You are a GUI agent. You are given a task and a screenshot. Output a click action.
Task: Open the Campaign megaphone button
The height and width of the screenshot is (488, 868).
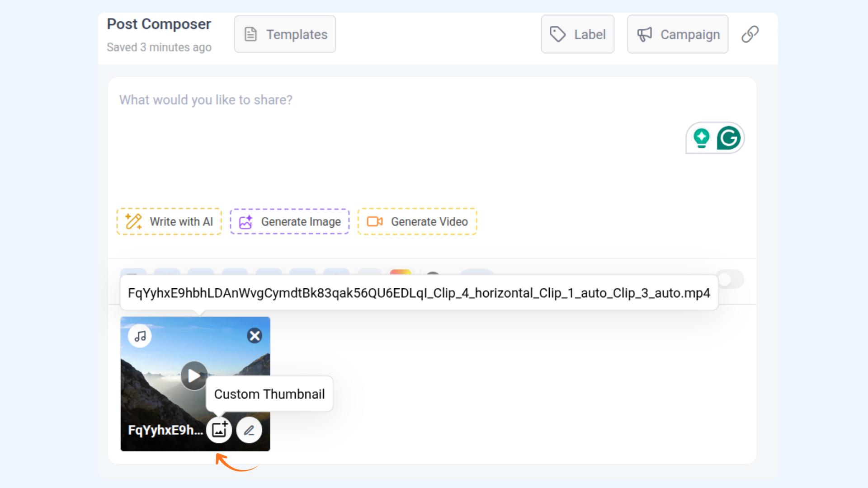click(678, 34)
